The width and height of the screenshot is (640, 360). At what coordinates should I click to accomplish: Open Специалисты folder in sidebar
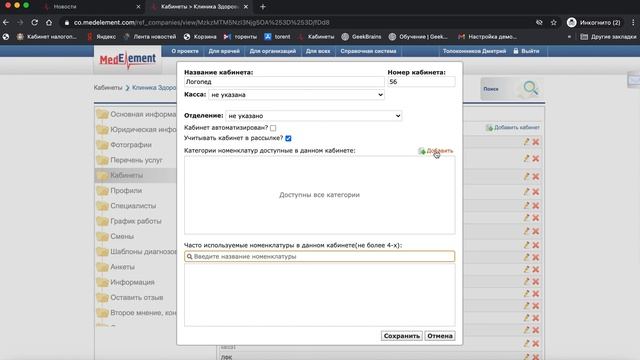[127, 206]
